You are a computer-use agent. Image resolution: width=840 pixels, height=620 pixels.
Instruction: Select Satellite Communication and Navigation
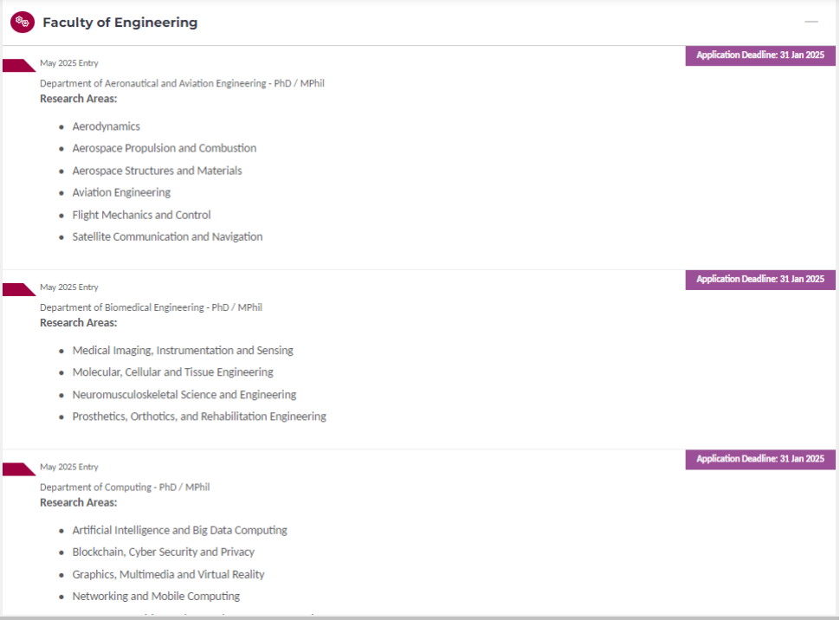(x=167, y=236)
